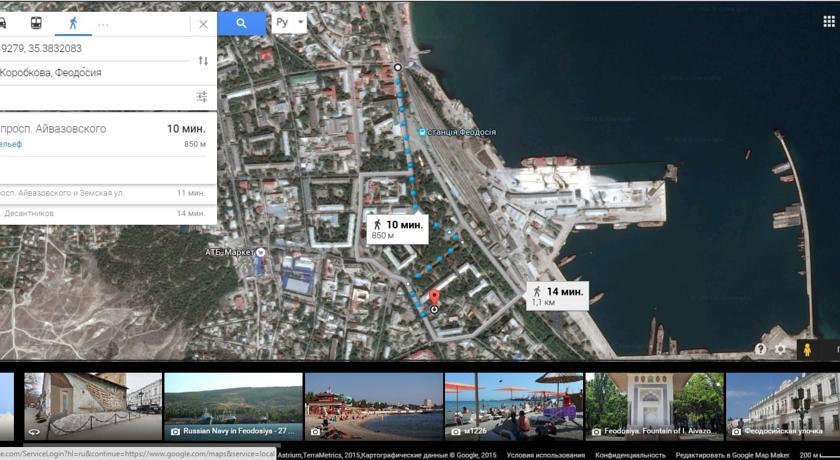The width and height of the screenshot is (840, 460).
Task: Select the transit (train) travel mode
Action: pos(37,23)
